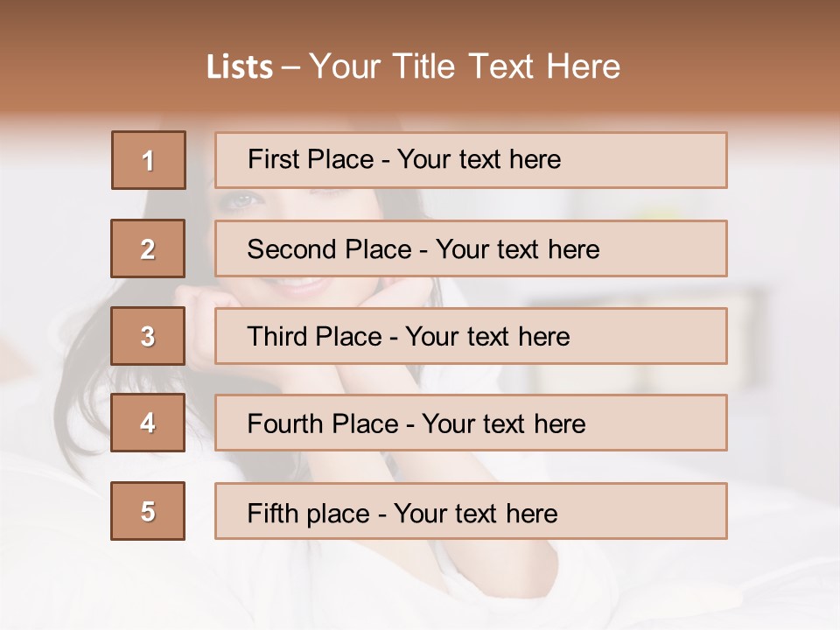Viewport: 840px width, 630px height.
Task: Select the number 3 box
Action: click(x=148, y=336)
